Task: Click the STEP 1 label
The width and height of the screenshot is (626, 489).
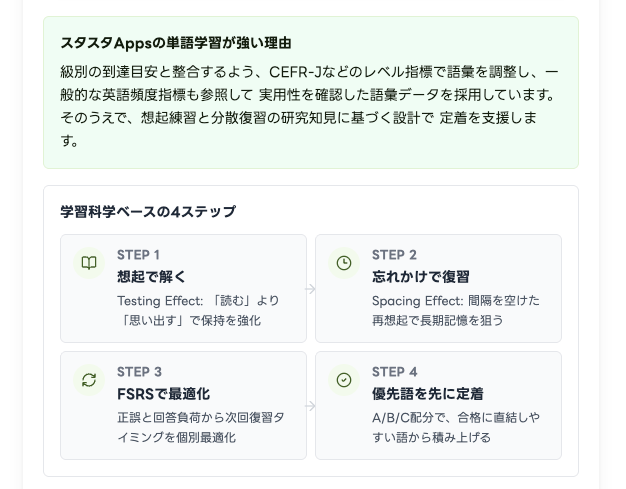Action: pos(138,255)
